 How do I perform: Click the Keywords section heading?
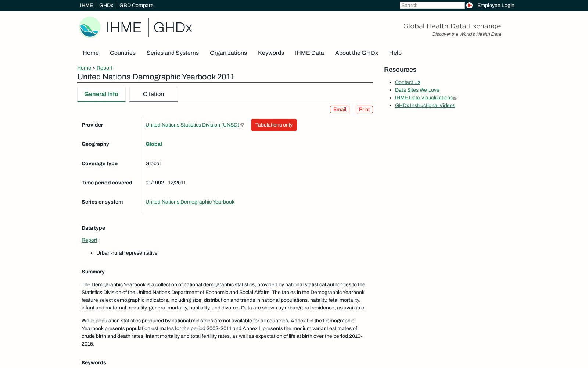[94, 363]
